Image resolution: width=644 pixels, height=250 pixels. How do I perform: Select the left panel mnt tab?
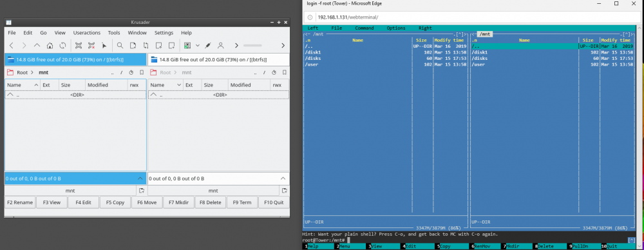pyautogui.click(x=70, y=191)
